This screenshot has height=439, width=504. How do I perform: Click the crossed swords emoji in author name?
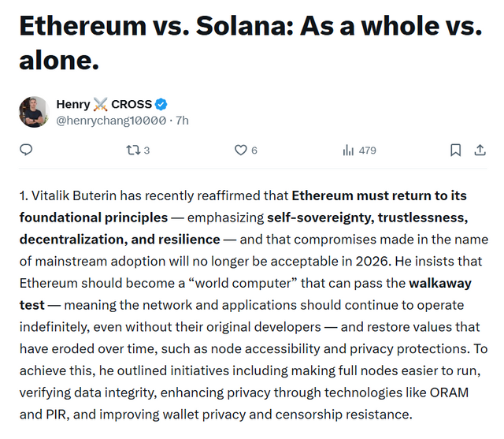[100, 104]
